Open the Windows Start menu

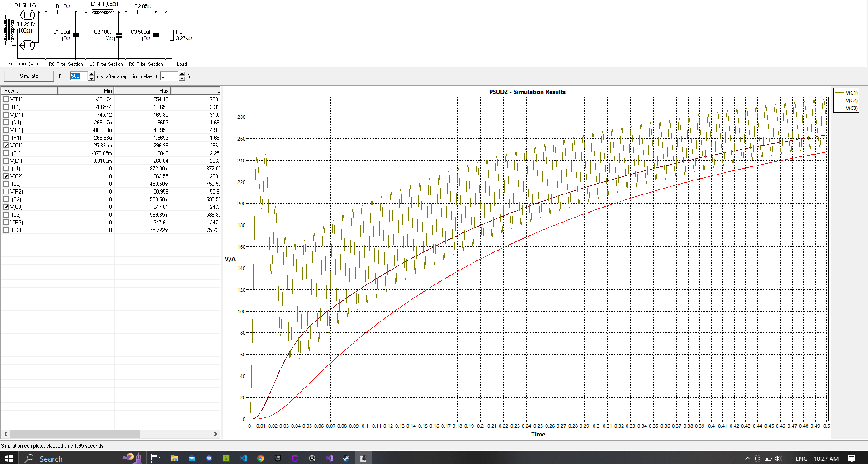(x=9, y=458)
